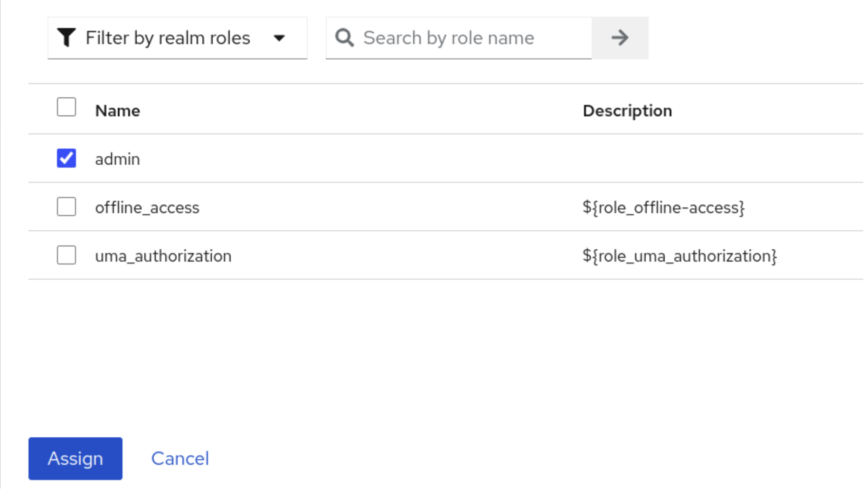Click the Description column header
The image size is (868, 490).
tap(627, 111)
